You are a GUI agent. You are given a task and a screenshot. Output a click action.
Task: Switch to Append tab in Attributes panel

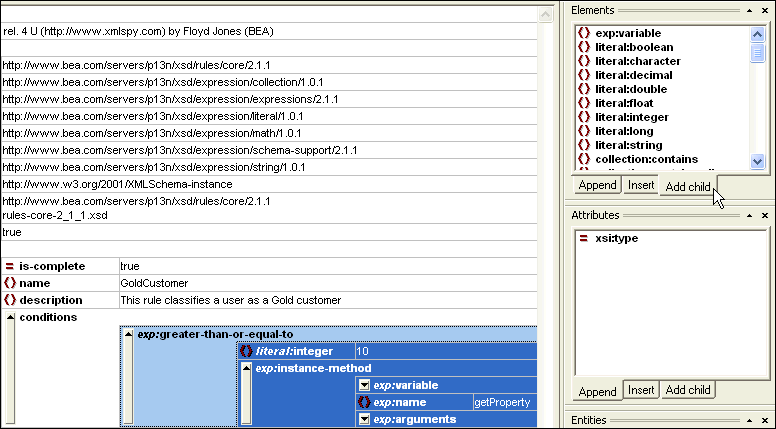pos(597,391)
